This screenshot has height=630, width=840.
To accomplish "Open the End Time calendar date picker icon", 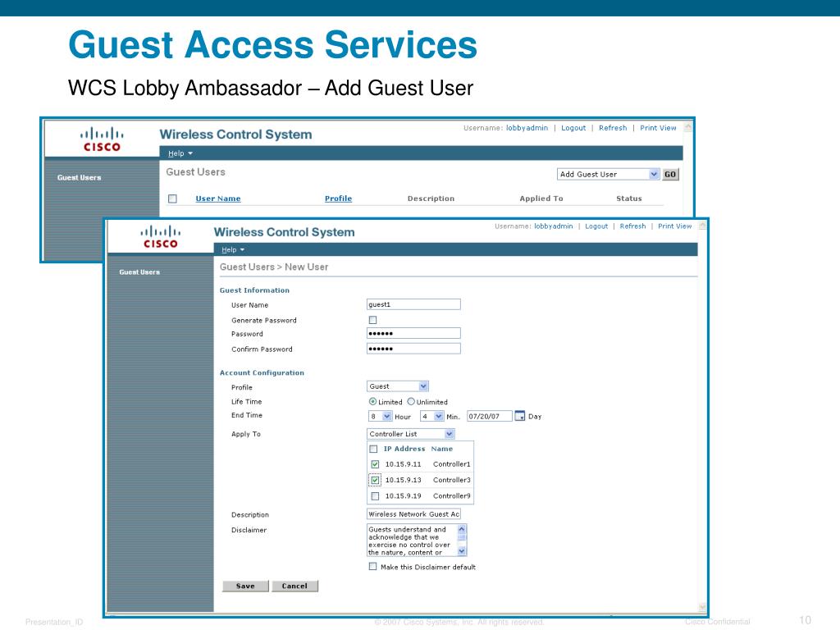I will tap(519, 416).
